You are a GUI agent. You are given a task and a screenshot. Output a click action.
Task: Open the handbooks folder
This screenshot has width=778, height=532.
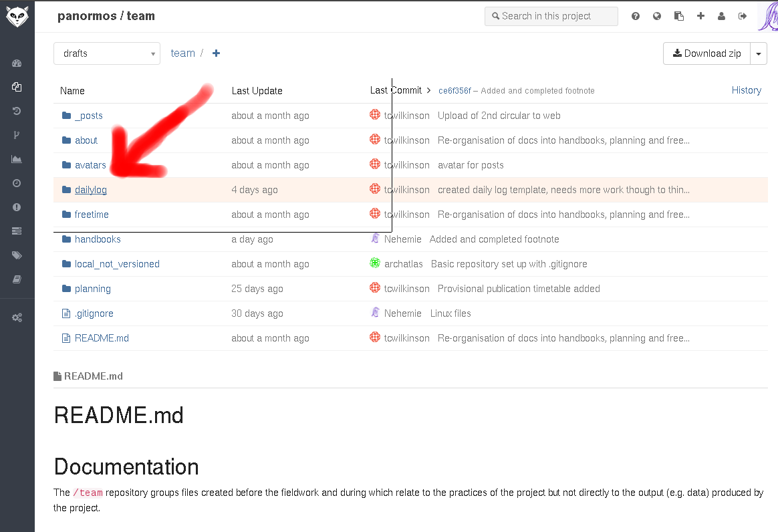click(98, 239)
